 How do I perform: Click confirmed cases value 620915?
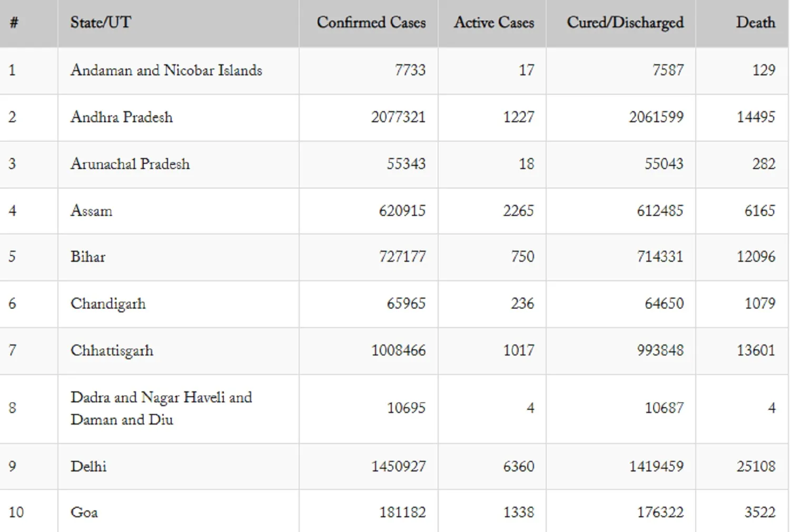(402, 211)
